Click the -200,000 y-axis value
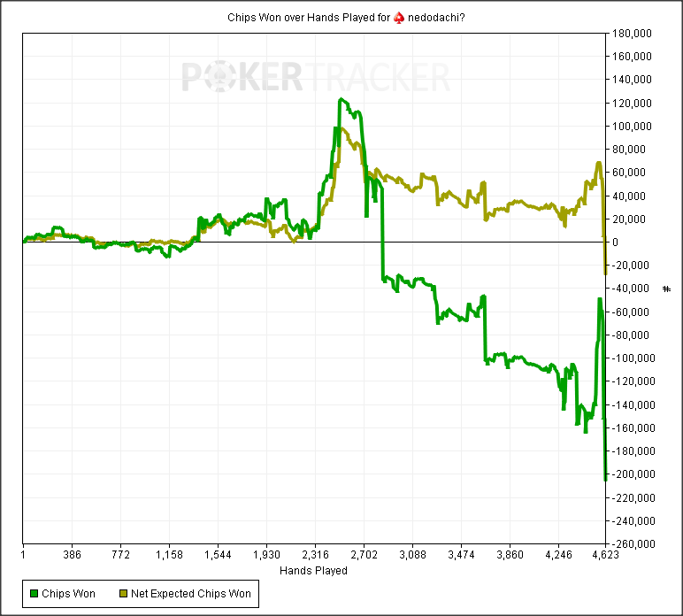 [633, 474]
